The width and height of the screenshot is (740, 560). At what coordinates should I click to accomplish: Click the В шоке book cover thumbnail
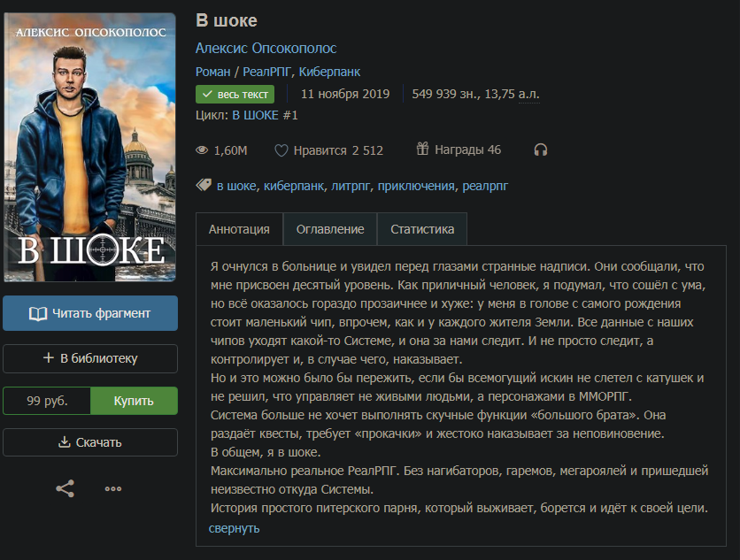coord(89,147)
